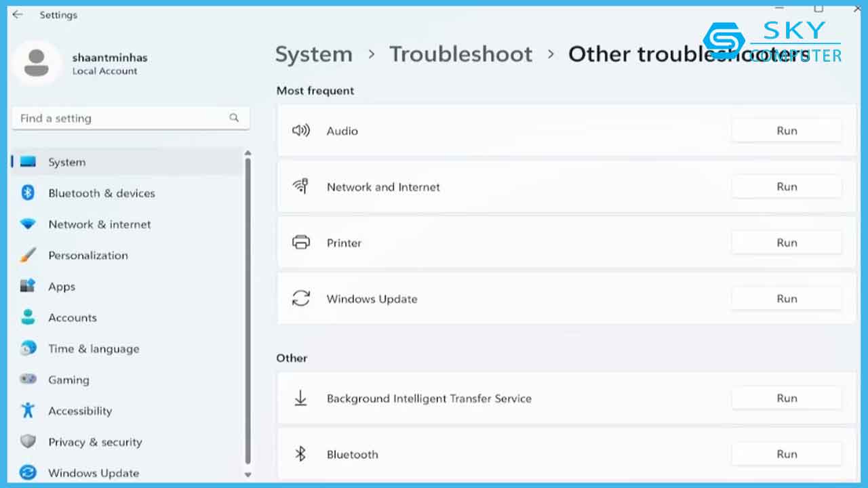Run the Bluetooth troubleshooter
The height and width of the screenshot is (488, 868).
(x=787, y=454)
